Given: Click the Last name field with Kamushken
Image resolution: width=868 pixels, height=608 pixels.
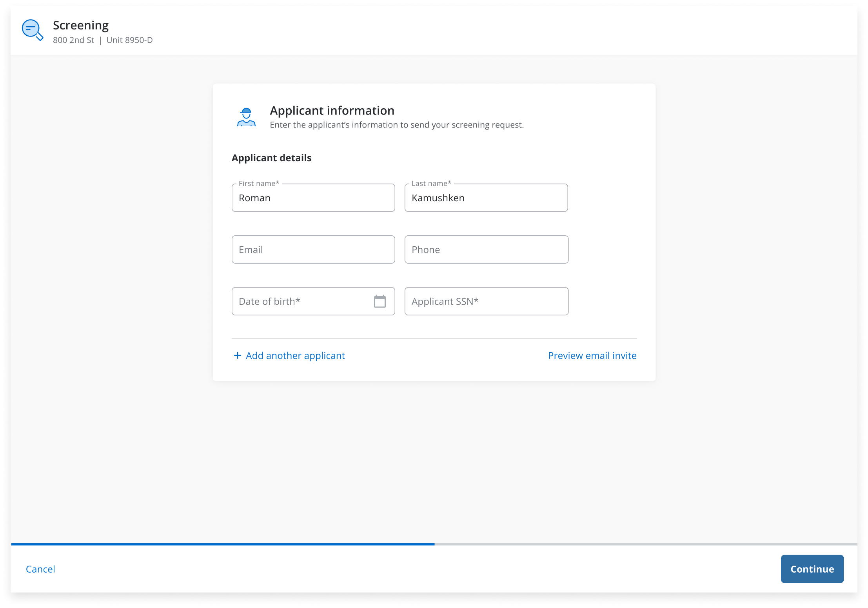Looking at the screenshot, I should (486, 198).
